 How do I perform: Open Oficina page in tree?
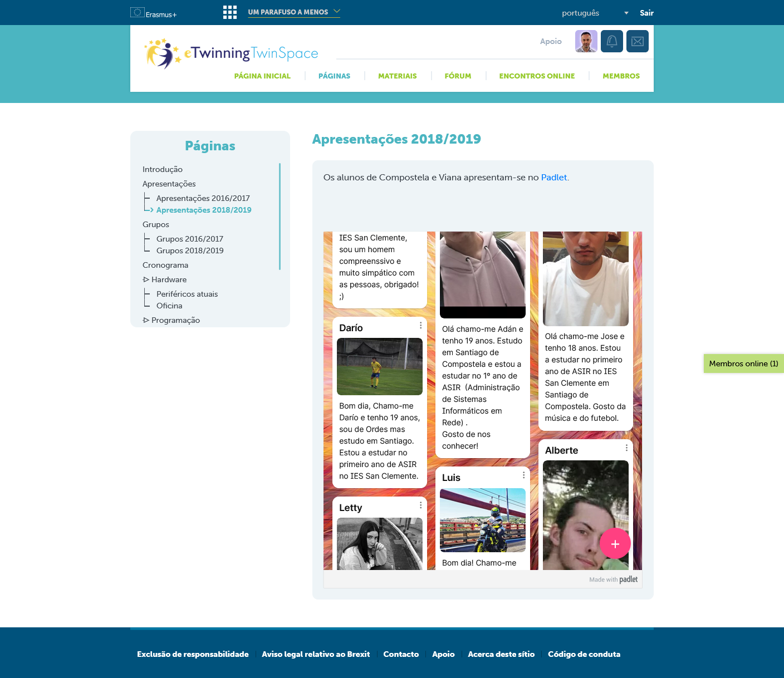pyautogui.click(x=169, y=306)
